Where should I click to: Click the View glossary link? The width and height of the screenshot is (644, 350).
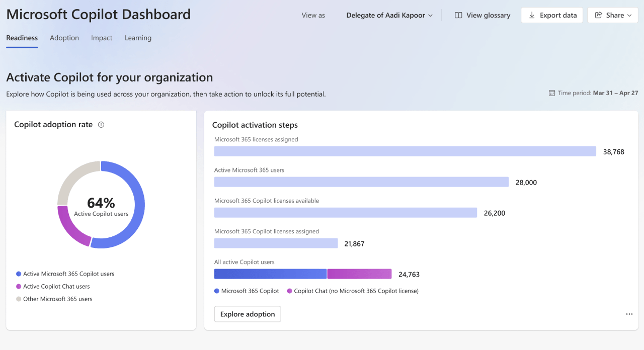(x=482, y=16)
